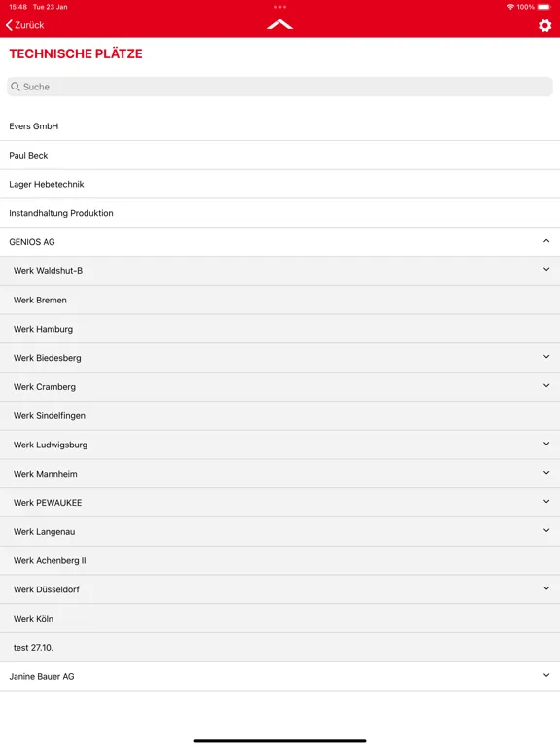The width and height of the screenshot is (560, 747).
Task: Select Evers GmbH entry
Action: [280, 126]
